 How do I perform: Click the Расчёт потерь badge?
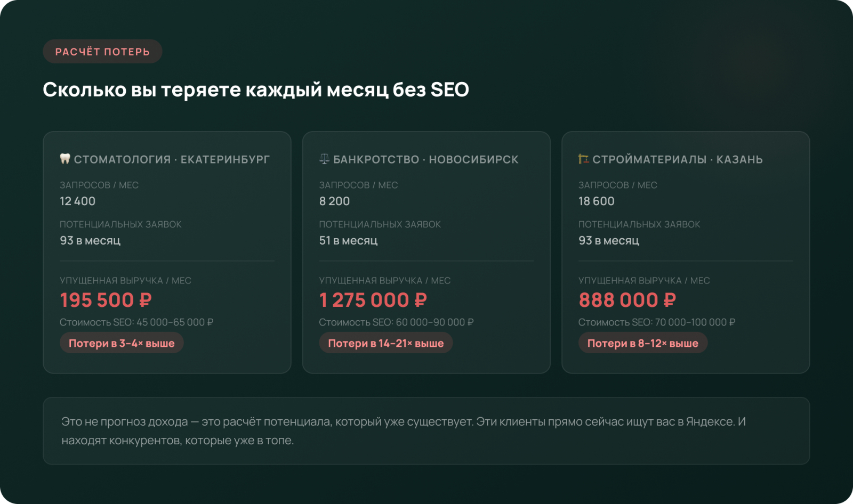[102, 52]
